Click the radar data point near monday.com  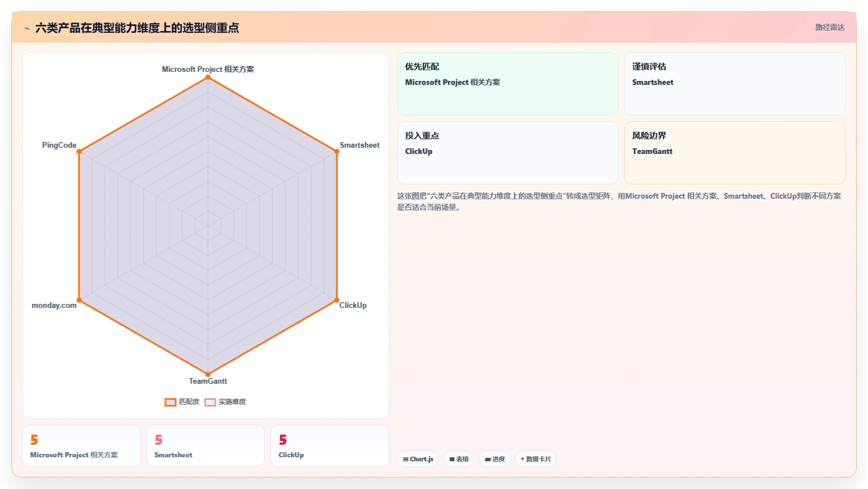79,300
